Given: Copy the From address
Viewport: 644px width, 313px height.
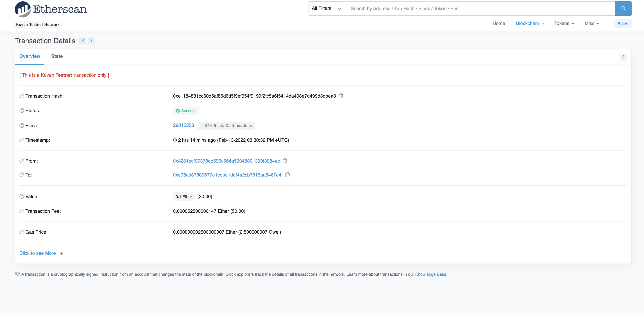Looking at the screenshot, I should [x=285, y=161].
